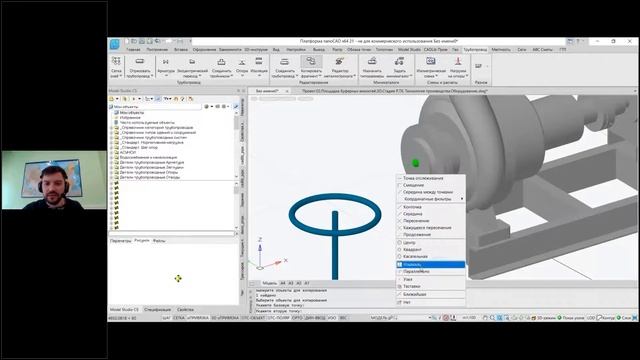This screenshot has height=360, width=640.
Task: Open Отрисовать трубопровод dropdown arrow
Action: click(152, 76)
